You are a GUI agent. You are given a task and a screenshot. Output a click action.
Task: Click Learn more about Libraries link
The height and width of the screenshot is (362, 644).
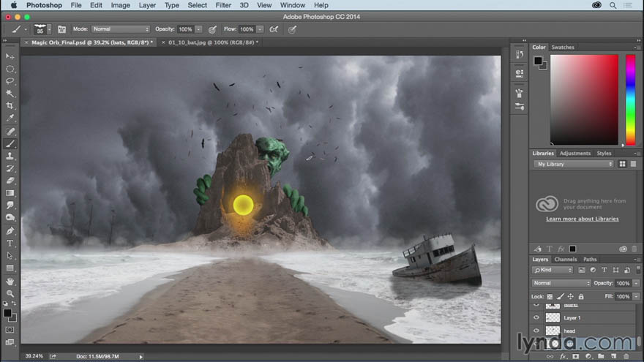click(583, 219)
